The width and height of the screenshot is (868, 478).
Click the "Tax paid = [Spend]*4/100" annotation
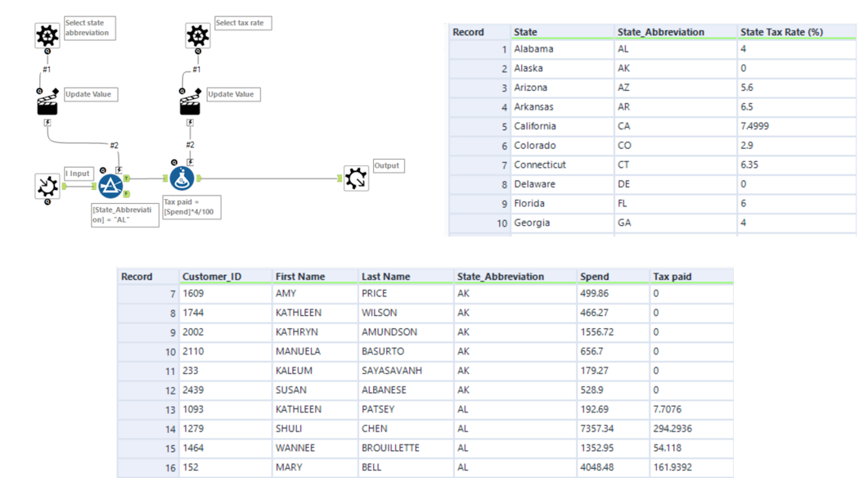(191, 207)
